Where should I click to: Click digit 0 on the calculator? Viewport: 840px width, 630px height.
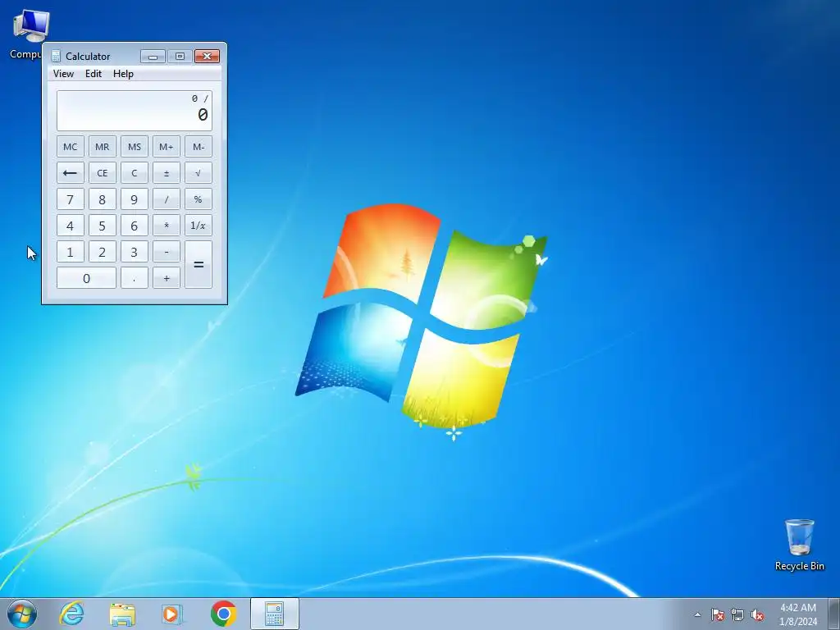coord(86,278)
